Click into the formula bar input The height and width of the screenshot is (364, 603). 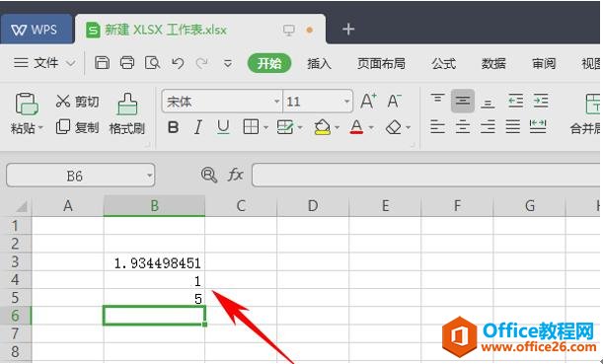pyautogui.click(x=426, y=175)
